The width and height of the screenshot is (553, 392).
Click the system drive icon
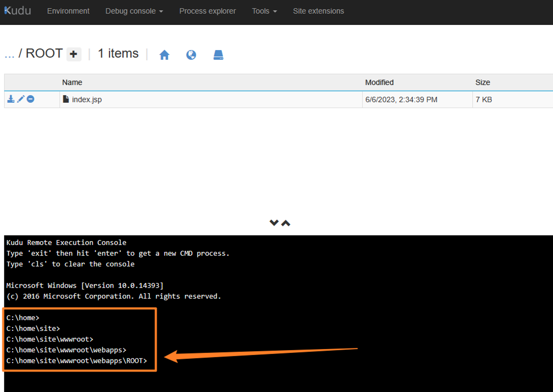218,55
